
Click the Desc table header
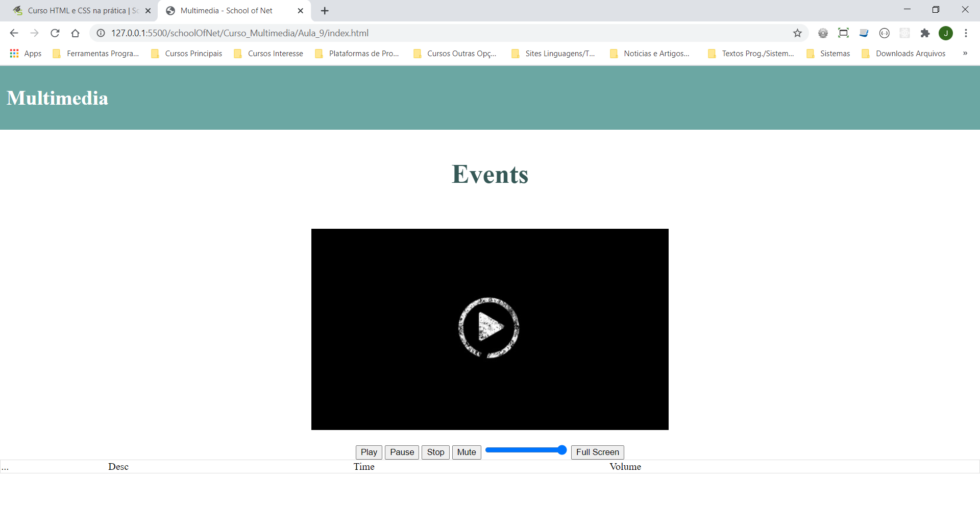[118, 467]
